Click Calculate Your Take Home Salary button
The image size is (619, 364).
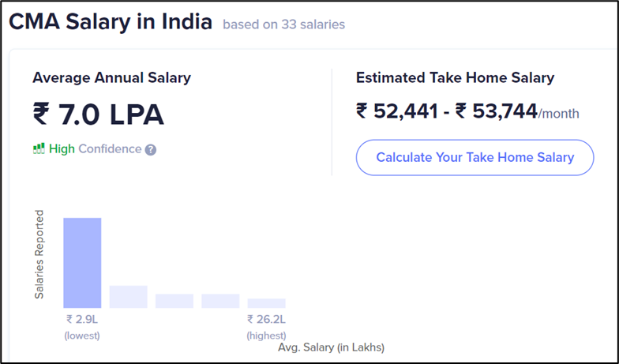point(475,158)
